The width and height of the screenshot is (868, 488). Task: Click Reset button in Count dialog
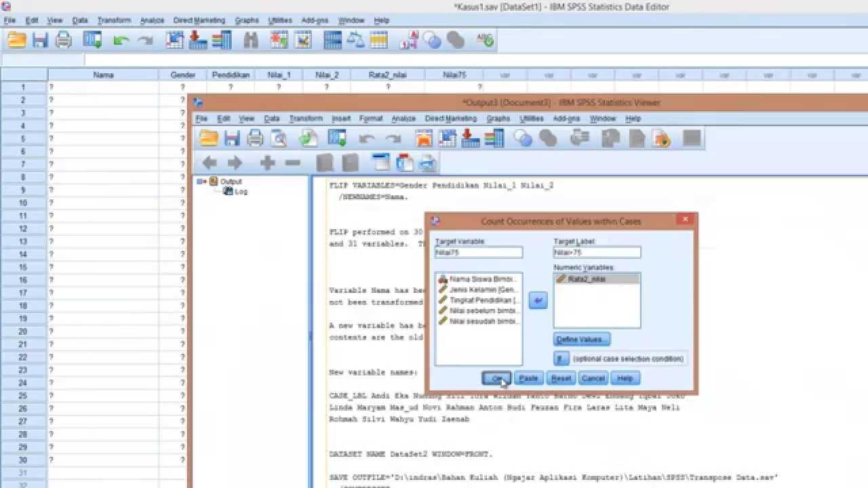pyautogui.click(x=561, y=378)
